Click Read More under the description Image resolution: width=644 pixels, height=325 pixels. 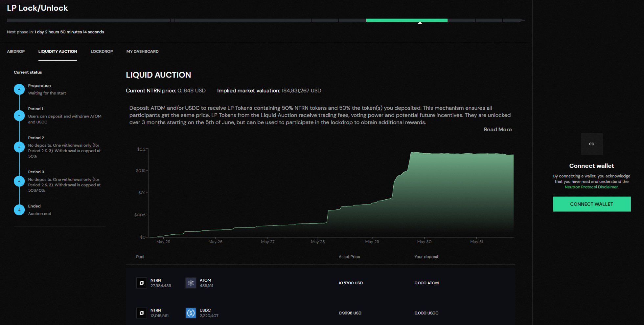click(497, 130)
